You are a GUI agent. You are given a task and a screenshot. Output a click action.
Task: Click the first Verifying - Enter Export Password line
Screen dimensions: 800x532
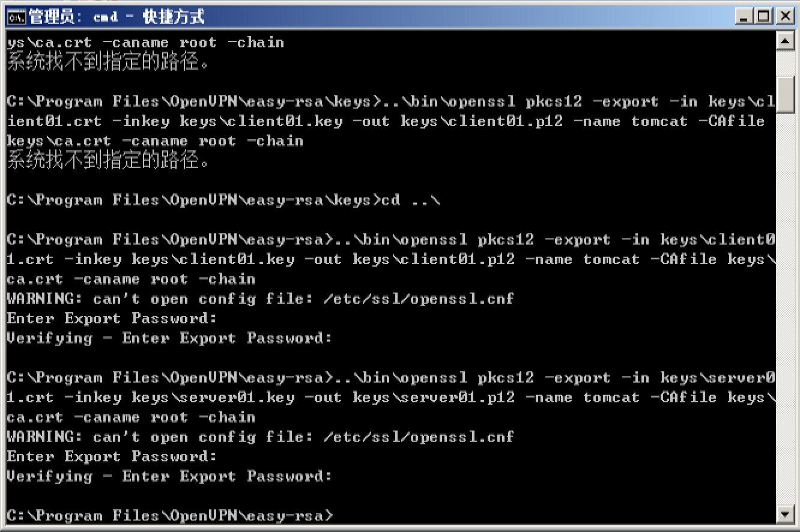coord(169,339)
